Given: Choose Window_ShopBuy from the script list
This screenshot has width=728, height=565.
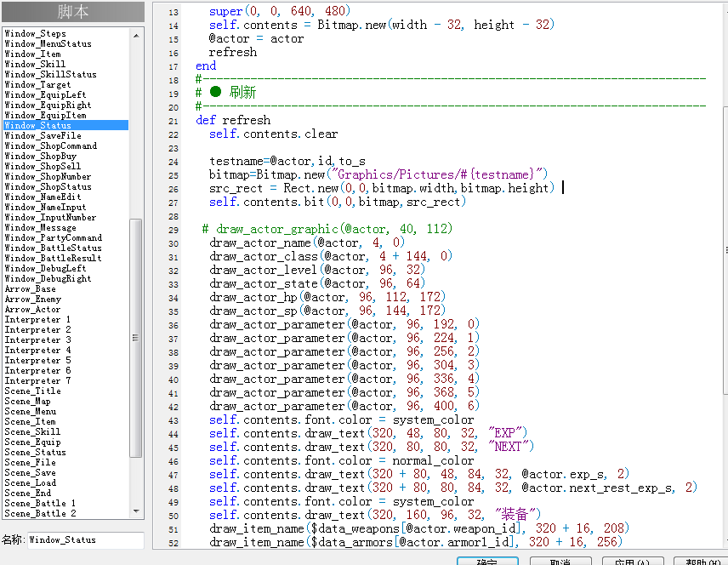Looking at the screenshot, I should pyautogui.click(x=40, y=156).
